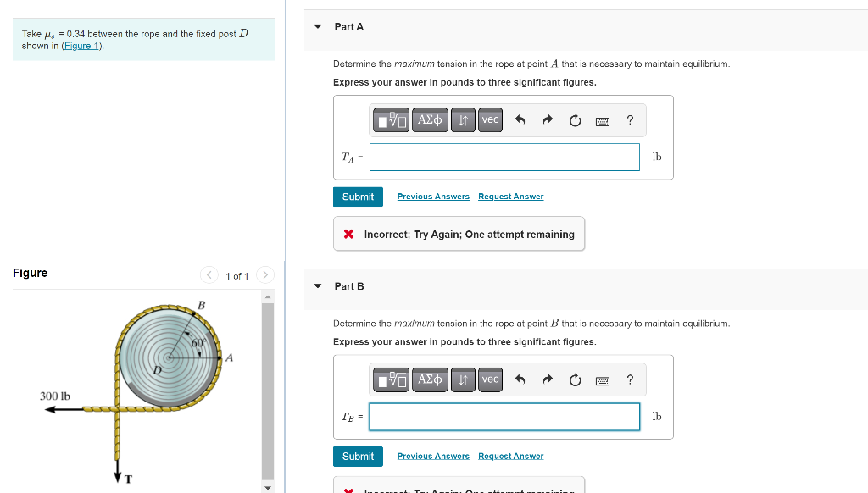This screenshot has height=493, width=868.
Task: Submit the answer for Part A
Action: [x=358, y=196]
